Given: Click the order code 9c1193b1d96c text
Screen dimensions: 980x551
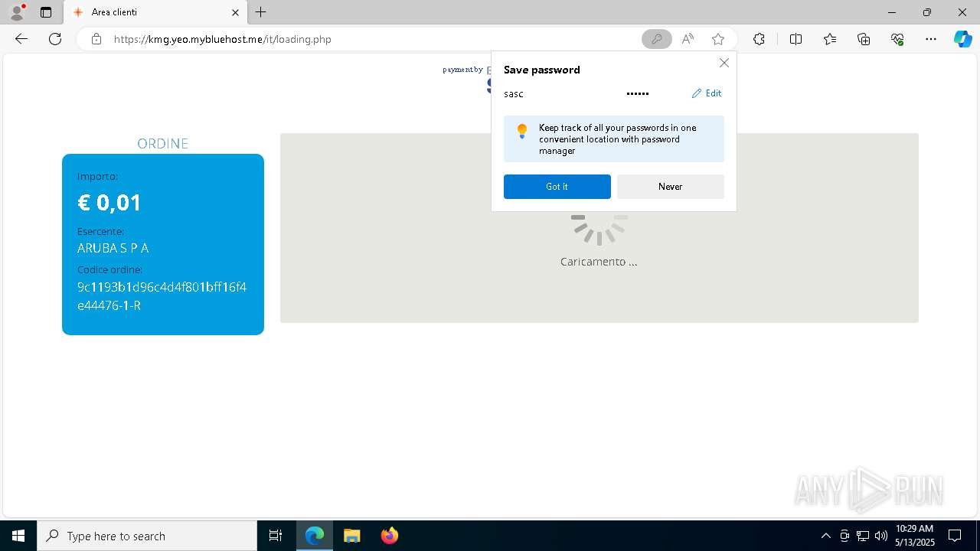Looking at the screenshot, I should (x=162, y=296).
